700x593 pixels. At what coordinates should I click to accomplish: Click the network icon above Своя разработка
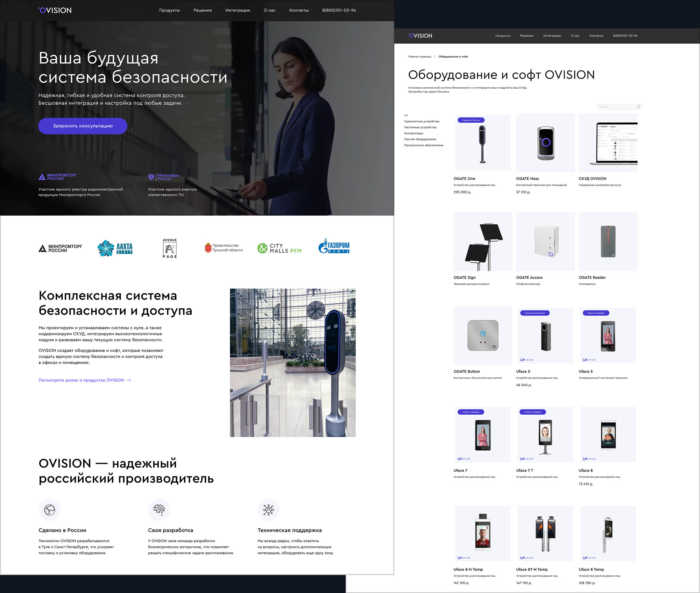pyautogui.click(x=159, y=510)
